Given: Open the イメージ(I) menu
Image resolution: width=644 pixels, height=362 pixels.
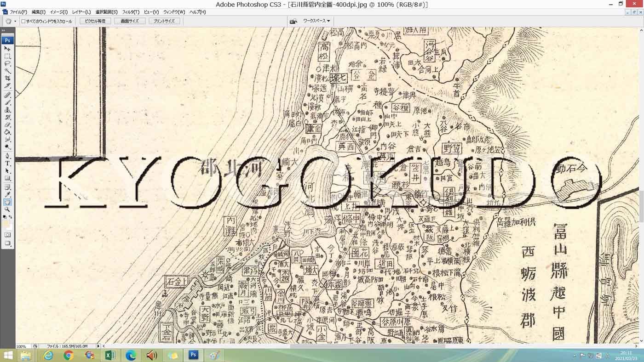Looking at the screenshot, I should tap(59, 12).
